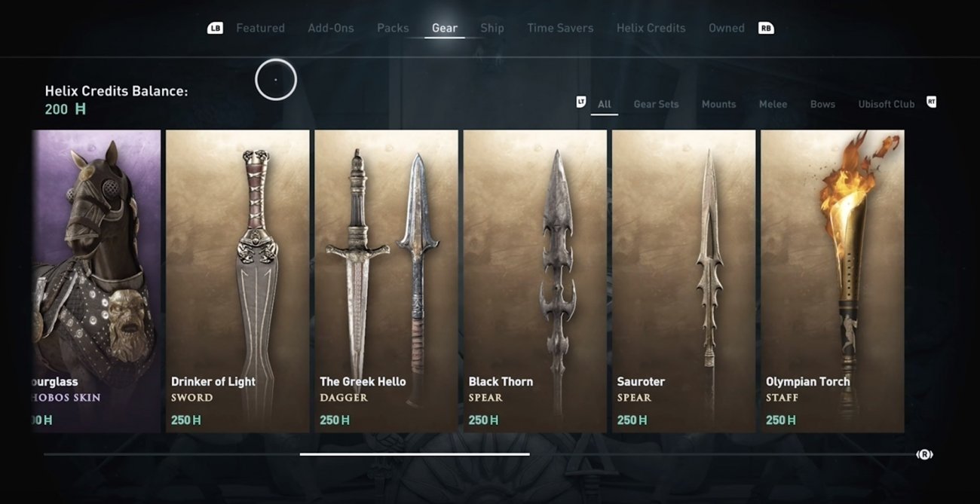Click the LT trigger icon

[581, 102]
